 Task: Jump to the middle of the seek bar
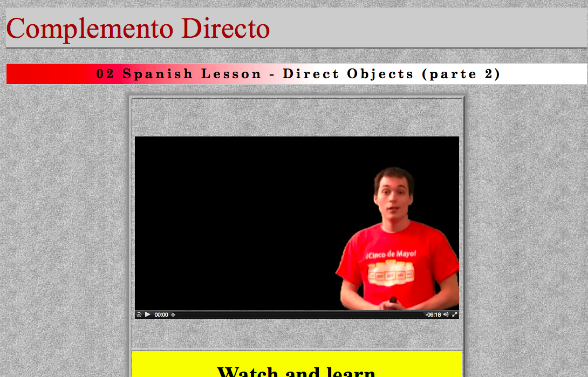click(x=299, y=315)
